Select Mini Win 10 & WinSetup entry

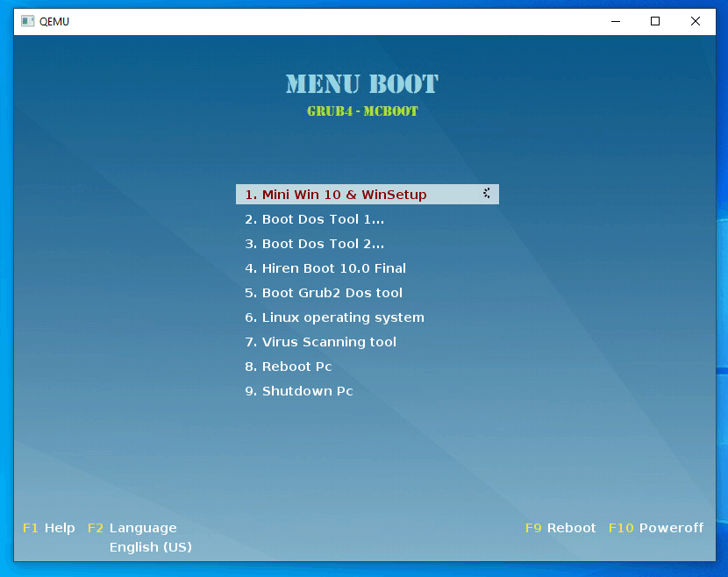click(x=368, y=194)
